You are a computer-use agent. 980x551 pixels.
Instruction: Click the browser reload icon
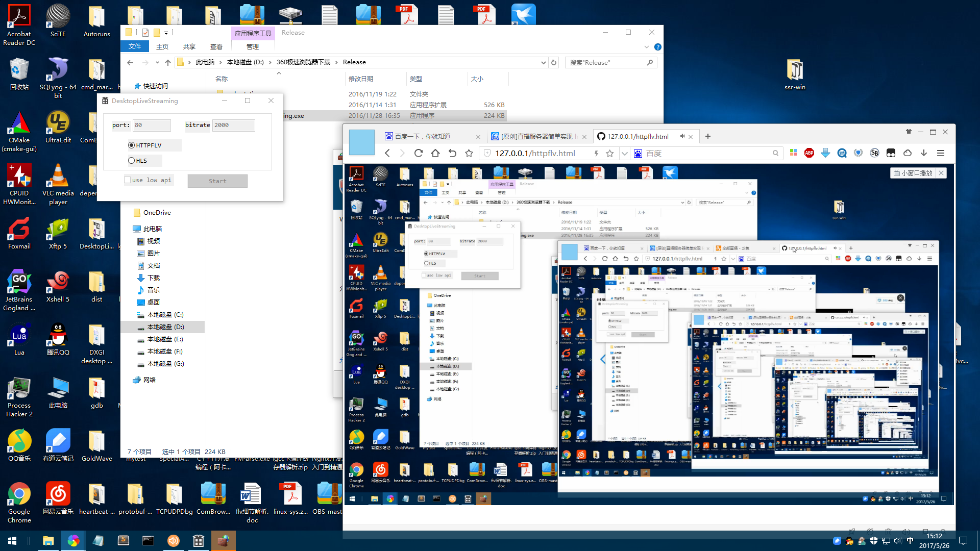pyautogui.click(x=419, y=153)
